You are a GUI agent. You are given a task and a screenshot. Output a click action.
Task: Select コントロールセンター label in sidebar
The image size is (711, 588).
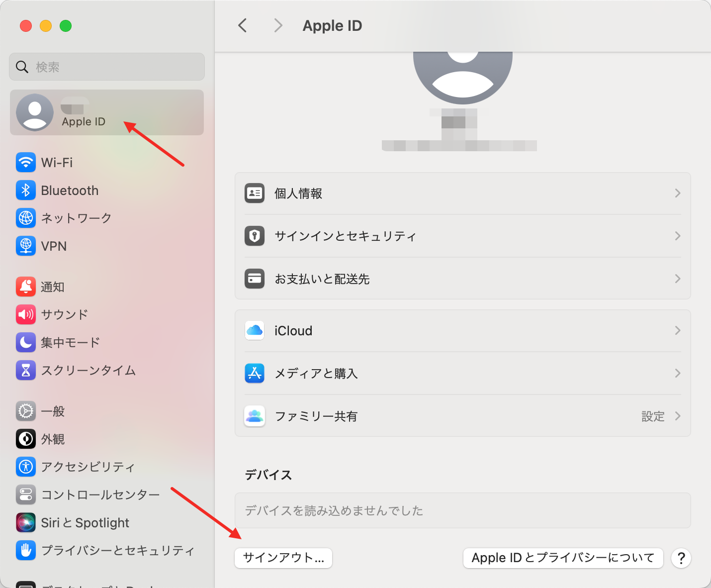[100, 494]
